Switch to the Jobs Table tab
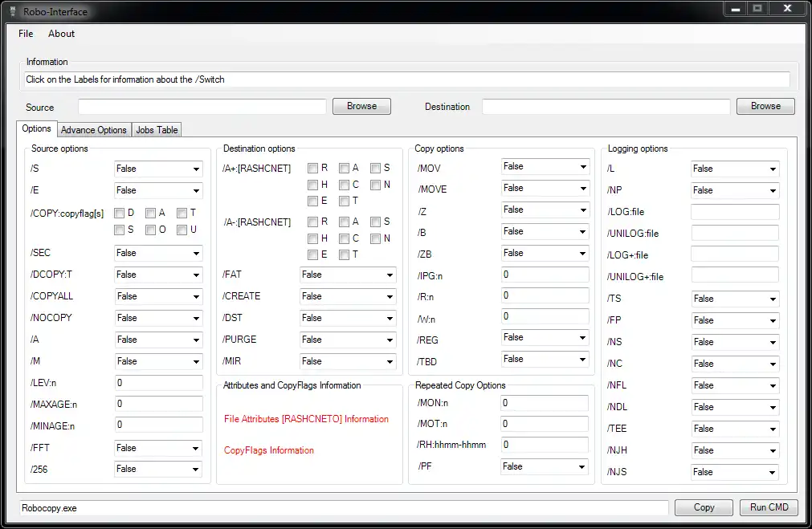The height and width of the screenshot is (529, 812). (x=157, y=130)
